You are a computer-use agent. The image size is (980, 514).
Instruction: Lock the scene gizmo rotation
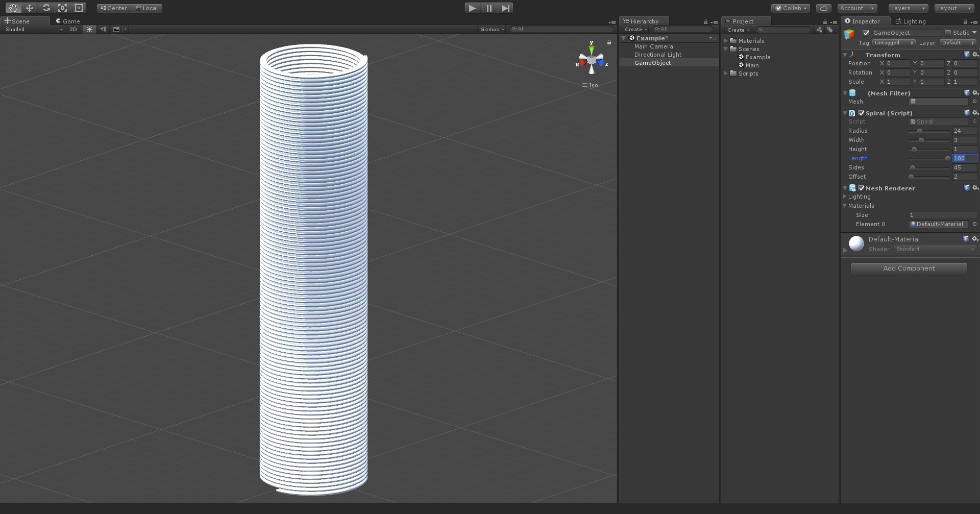point(609,42)
